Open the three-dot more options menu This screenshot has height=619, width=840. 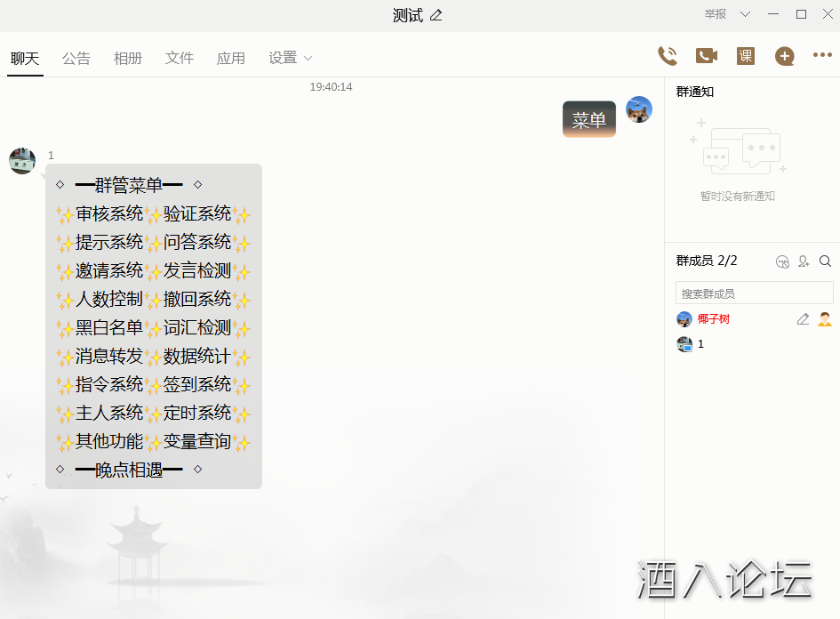coord(822,56)
